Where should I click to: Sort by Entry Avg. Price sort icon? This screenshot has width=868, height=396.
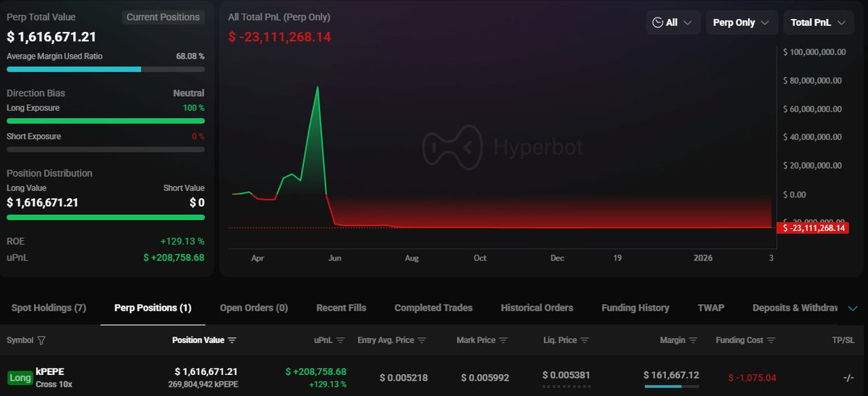click(x=422, y=340)
